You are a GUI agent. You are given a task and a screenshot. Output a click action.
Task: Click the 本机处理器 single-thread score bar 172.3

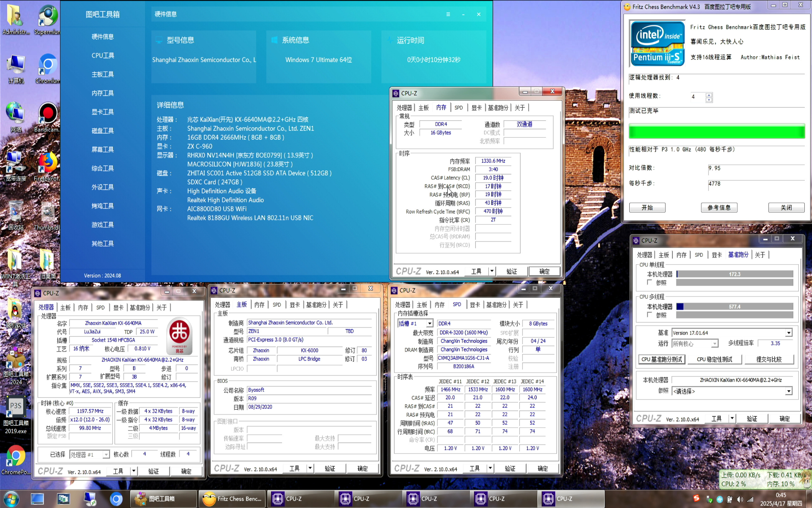click(x=734, y=274)
